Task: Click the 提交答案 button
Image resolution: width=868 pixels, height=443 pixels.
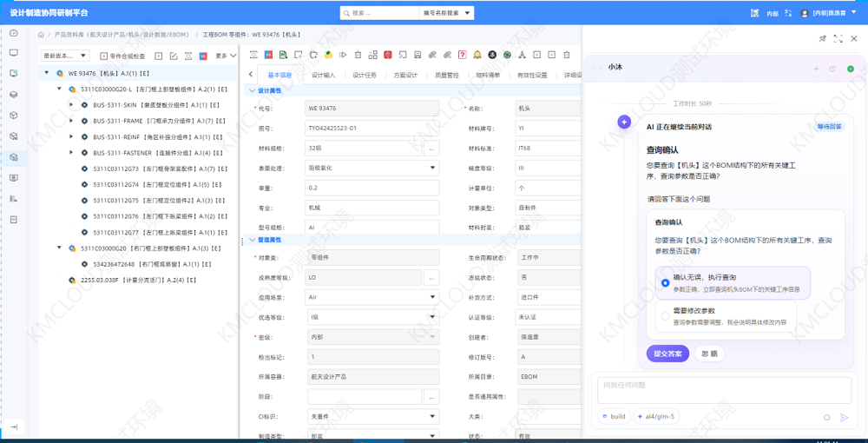Action: coord(667,354)
